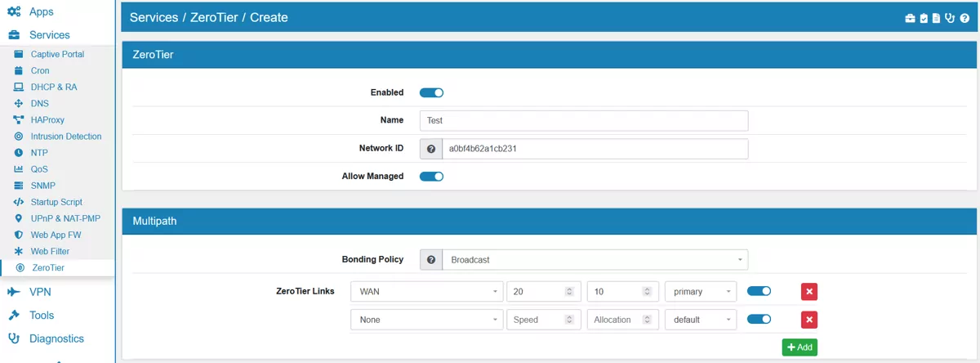Image resolution: width=980 pixels, height=363 pixels.
Task: Remove the WAN link with red X
Action: pyautogui.click(x=808, y=292)
